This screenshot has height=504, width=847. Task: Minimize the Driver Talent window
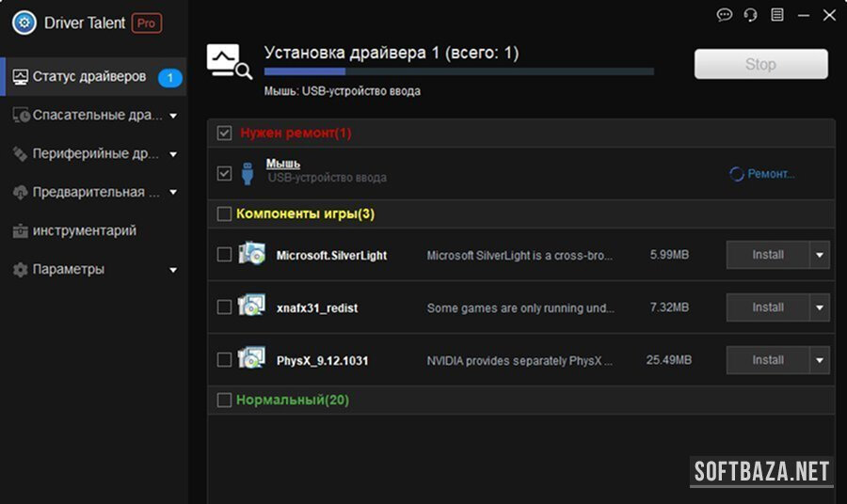804,15
